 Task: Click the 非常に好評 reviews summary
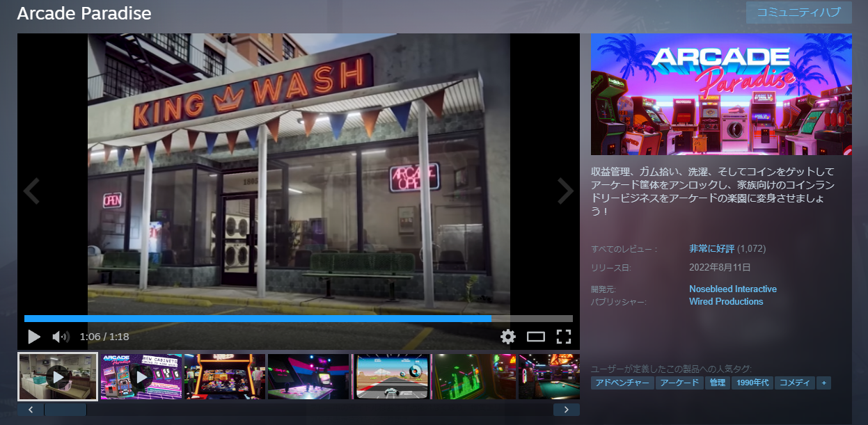click(x=711, y=248)
